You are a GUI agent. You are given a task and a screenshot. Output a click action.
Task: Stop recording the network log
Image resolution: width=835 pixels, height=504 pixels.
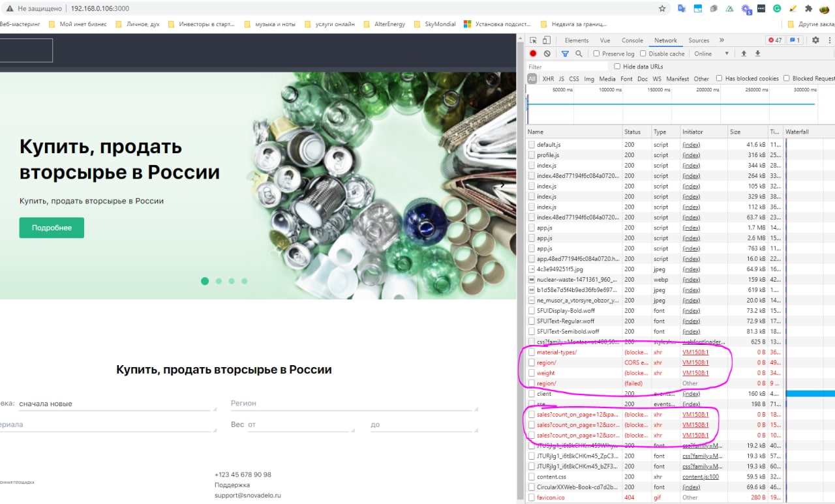pyautogui.click(x=533, y=53)
